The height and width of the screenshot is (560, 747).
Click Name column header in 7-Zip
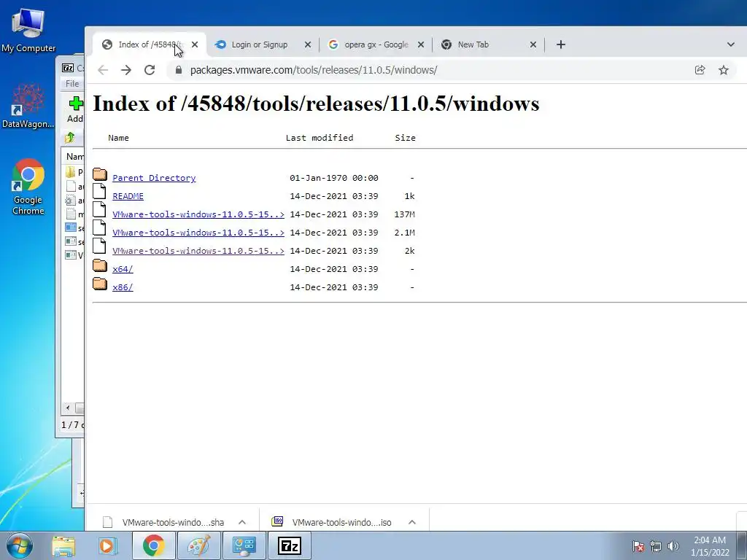75,157
